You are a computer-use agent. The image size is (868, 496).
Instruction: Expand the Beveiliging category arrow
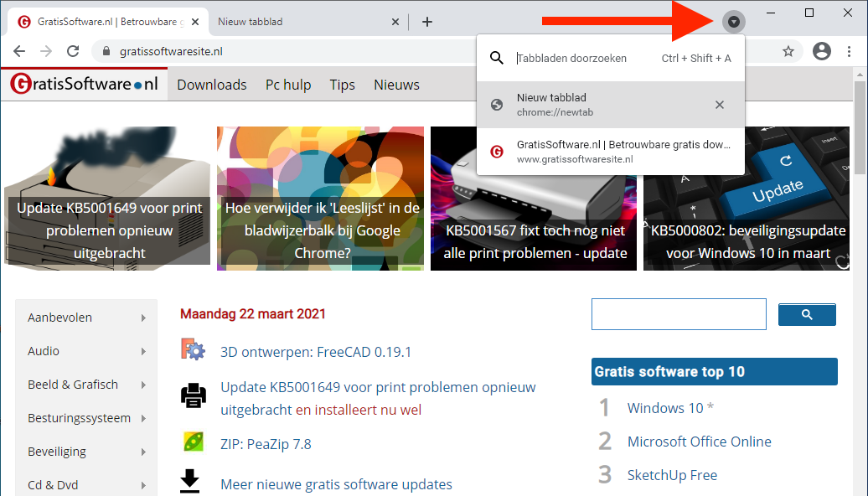144,452
